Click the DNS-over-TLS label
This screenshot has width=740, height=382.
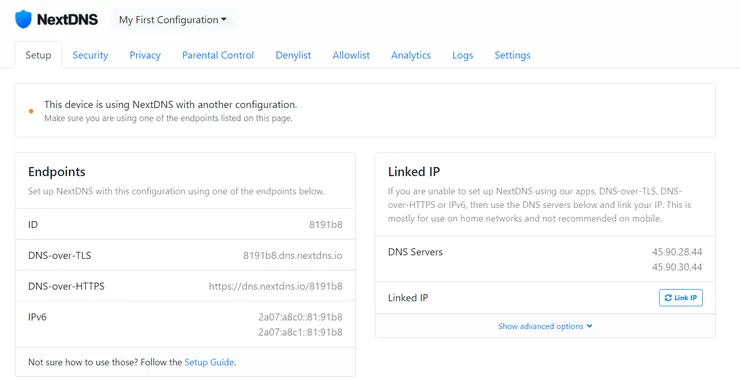click(59, 255)
